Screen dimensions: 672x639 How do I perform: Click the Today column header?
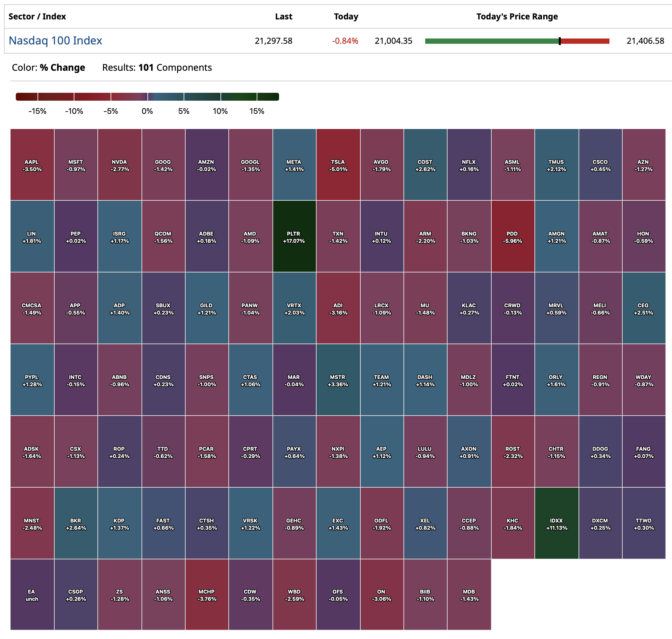[346, 16]
